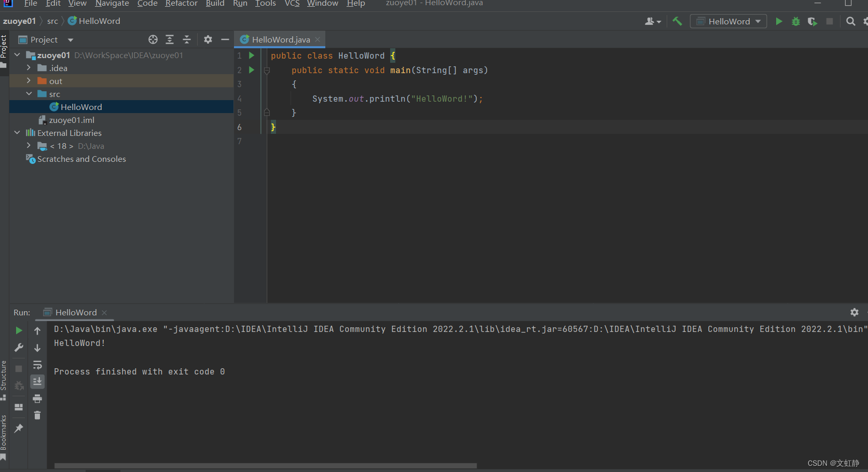
Task: Expand the out folder in Project view
Action: tap(29, 81)
